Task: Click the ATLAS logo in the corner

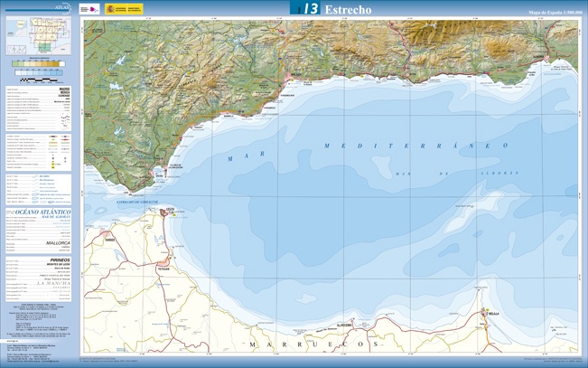Action: (x=60, y=6)
